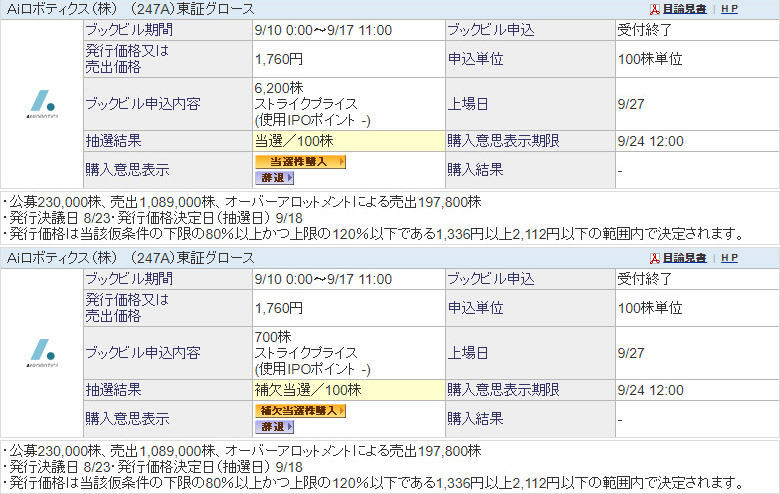Click the 1,760円 price in the second (700株) entry
This screenshot has height=494, width=780.
click(279, 308)
